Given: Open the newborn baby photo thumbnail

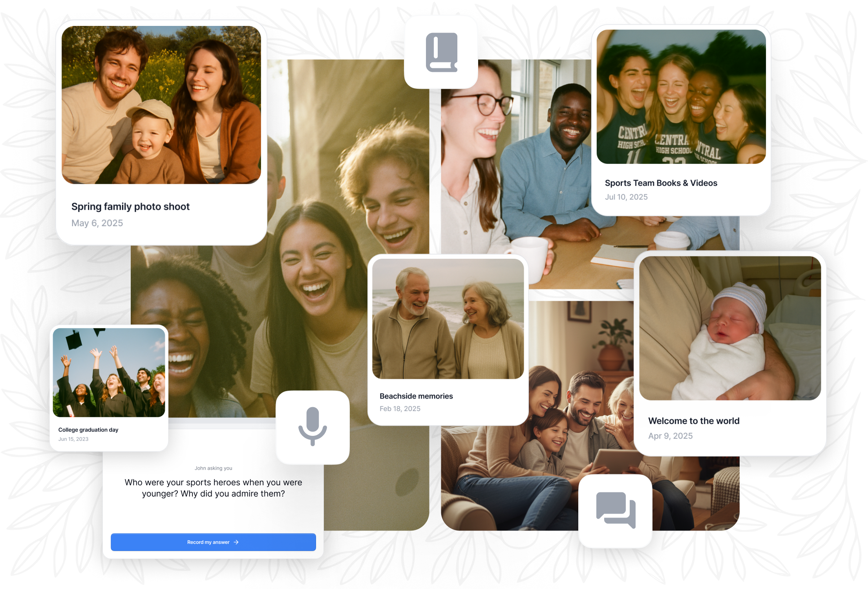Looking at the screenshot, I should pos(729,328).
